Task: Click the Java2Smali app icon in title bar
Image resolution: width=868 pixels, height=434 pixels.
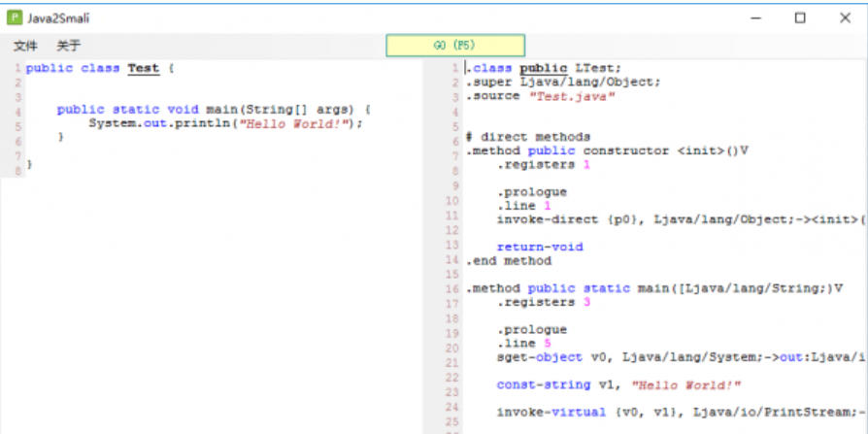Action: pos(15,17)
